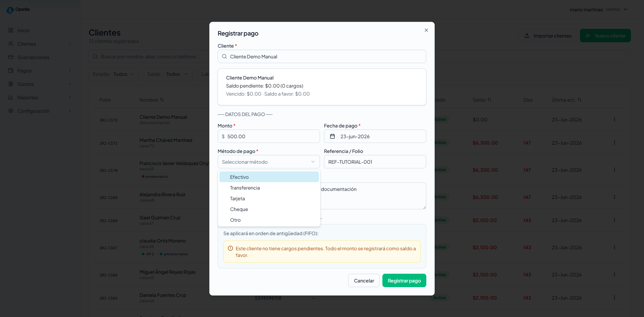Click the green Registrar pago button
Screen dimensions: 644x317
point(404,280)
